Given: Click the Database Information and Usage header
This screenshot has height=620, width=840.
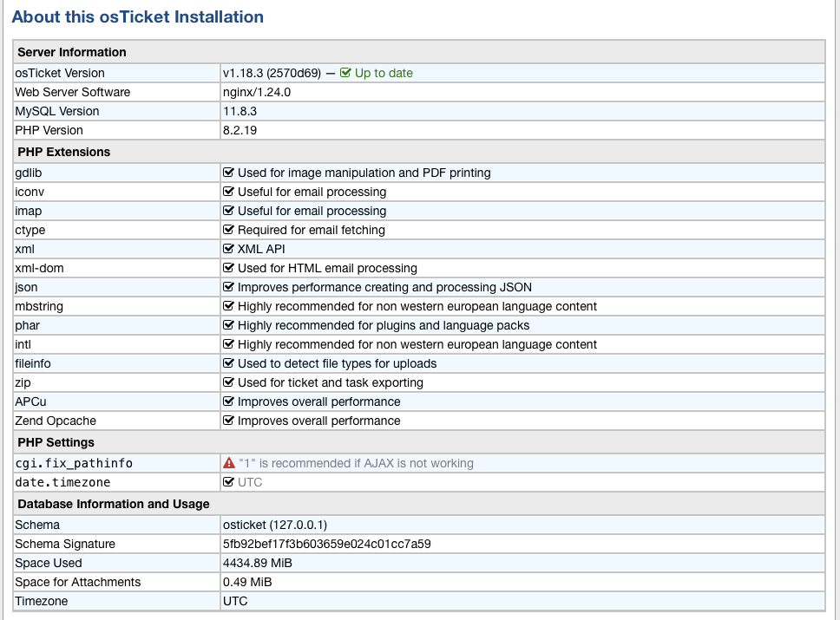Looking at the screenshot, I should pyautogui.click(x=114, y=504).
